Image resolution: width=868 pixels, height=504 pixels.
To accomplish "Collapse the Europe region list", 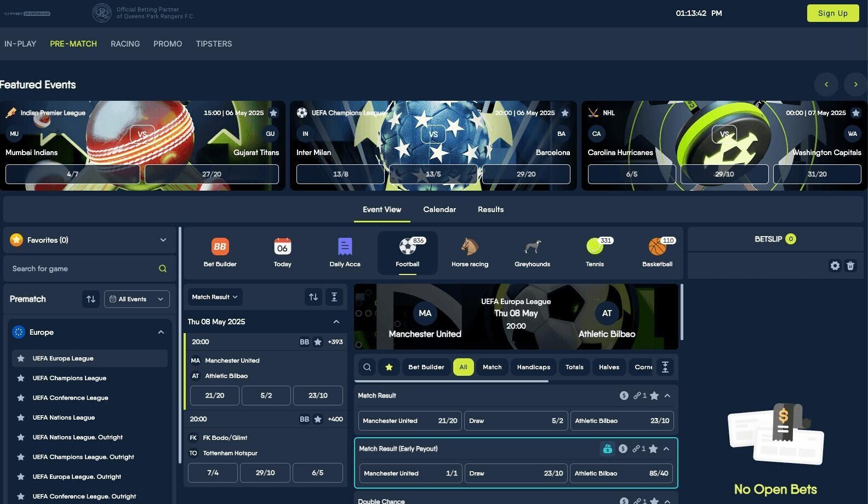I will 161,332.
